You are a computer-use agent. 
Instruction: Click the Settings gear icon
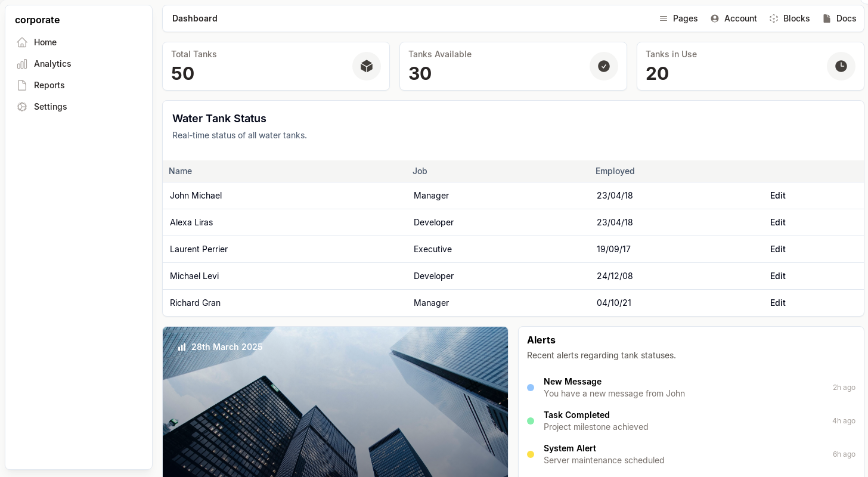[22, 107]
